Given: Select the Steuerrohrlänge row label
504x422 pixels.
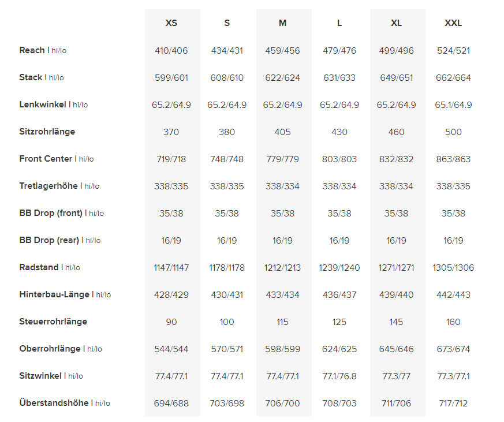Looking at the screenshot, I should pos(53,322).
